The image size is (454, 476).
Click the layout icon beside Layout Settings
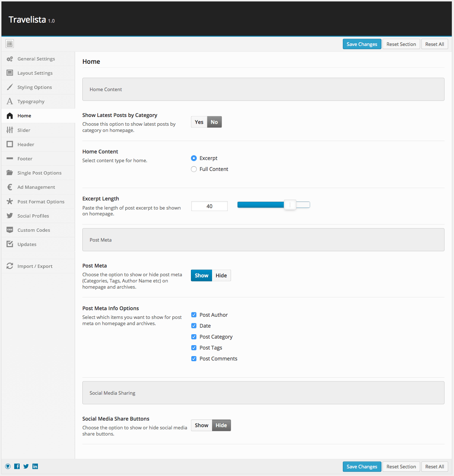tap(10, 73)
